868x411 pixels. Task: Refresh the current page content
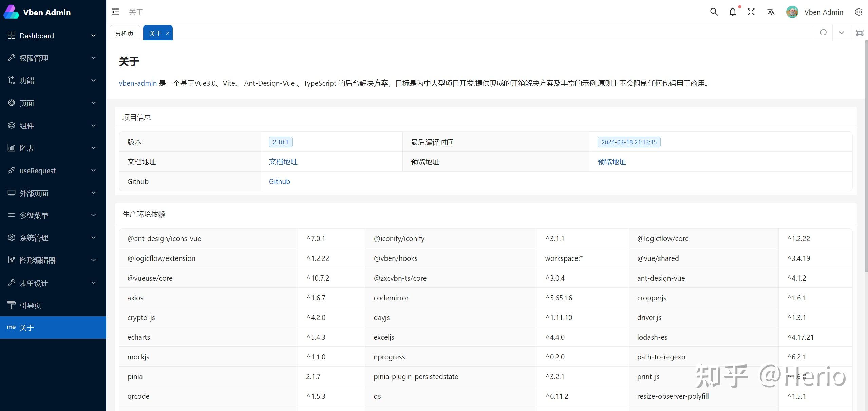click(x=823, y=32)
